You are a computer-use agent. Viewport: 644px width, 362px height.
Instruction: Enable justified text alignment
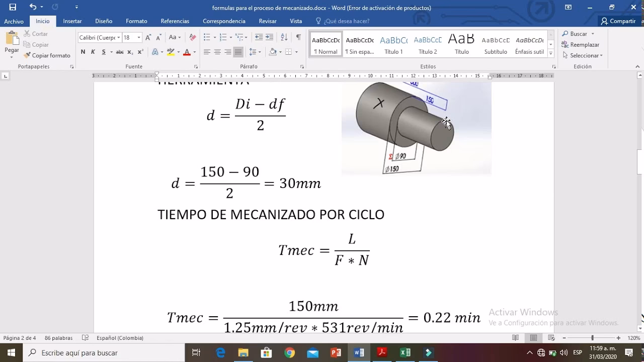238,51
